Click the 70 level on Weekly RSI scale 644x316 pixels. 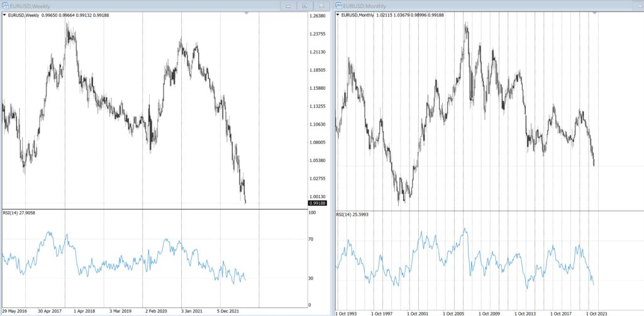point(312,239)
